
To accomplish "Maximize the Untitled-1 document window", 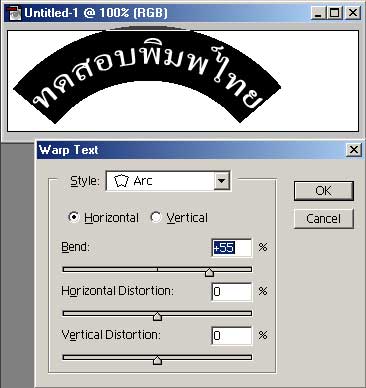I will point(334,13).
